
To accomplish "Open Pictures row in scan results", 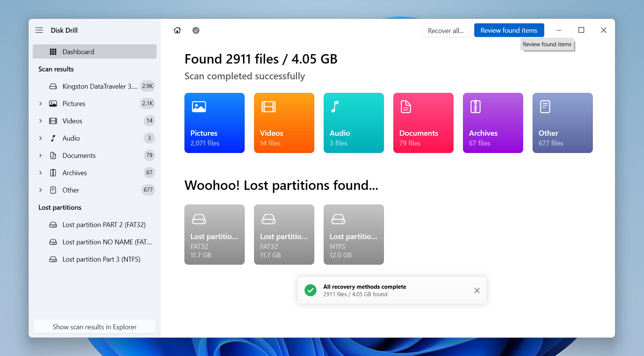I will pyautogui.click(x=94, y=104).
